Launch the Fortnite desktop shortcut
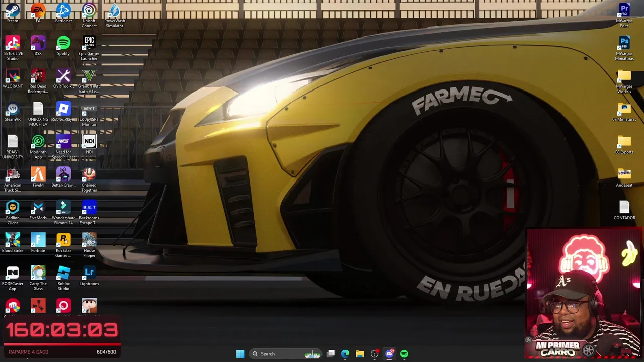Screen dimensions: 644x362 point(38,243)
